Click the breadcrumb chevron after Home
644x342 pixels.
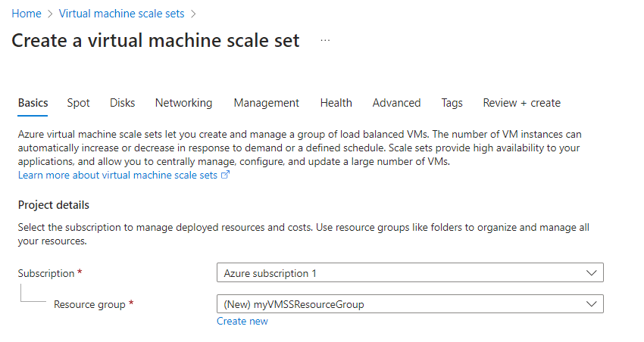click(x=50, y=14)
